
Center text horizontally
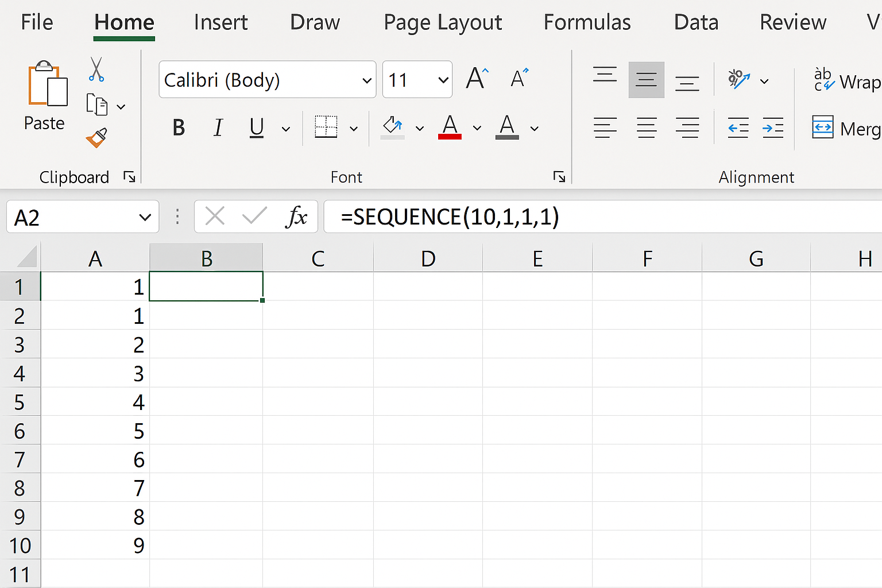[647, 127]
